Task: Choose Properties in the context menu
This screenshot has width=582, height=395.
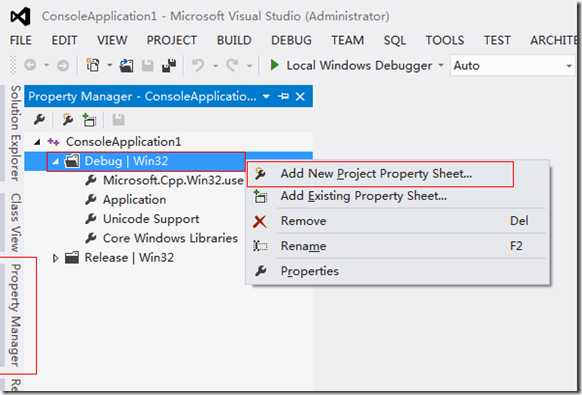Action: tap(398, 271)
